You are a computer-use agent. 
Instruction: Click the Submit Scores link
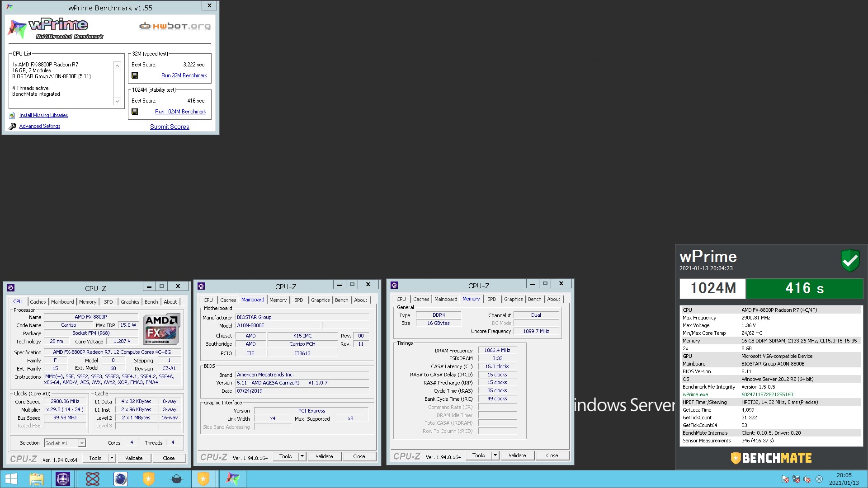170,127
